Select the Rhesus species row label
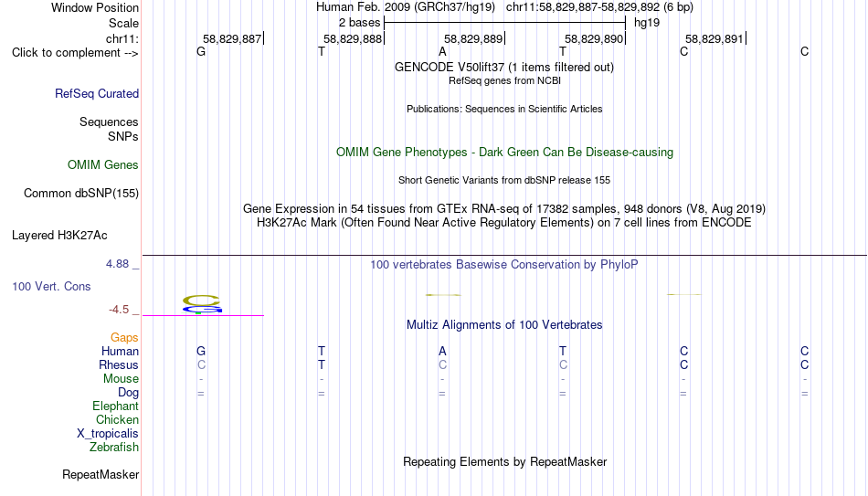 [x=119, y=365]
